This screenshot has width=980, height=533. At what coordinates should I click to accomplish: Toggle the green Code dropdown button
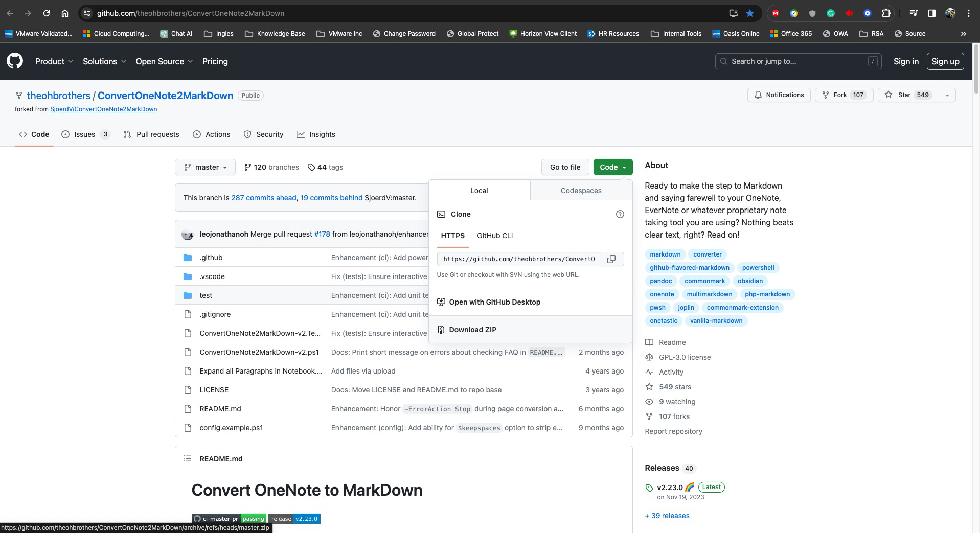pos(613,167)
